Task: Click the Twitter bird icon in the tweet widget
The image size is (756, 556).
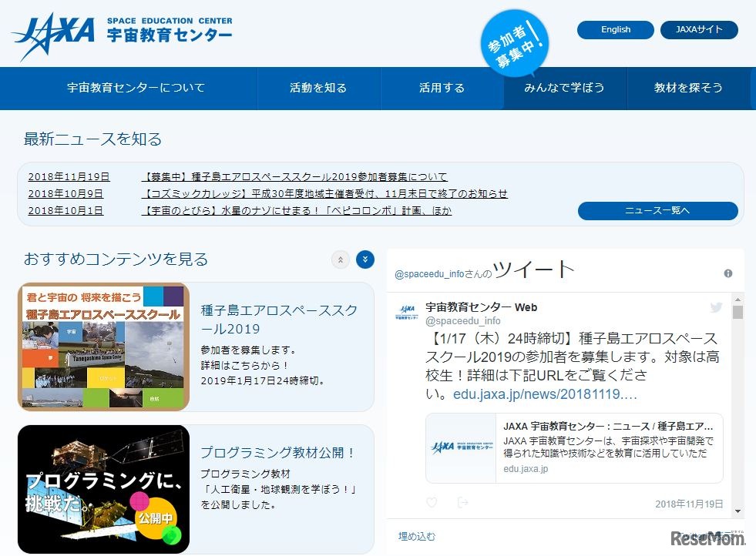Action: [x=717, y=307]
